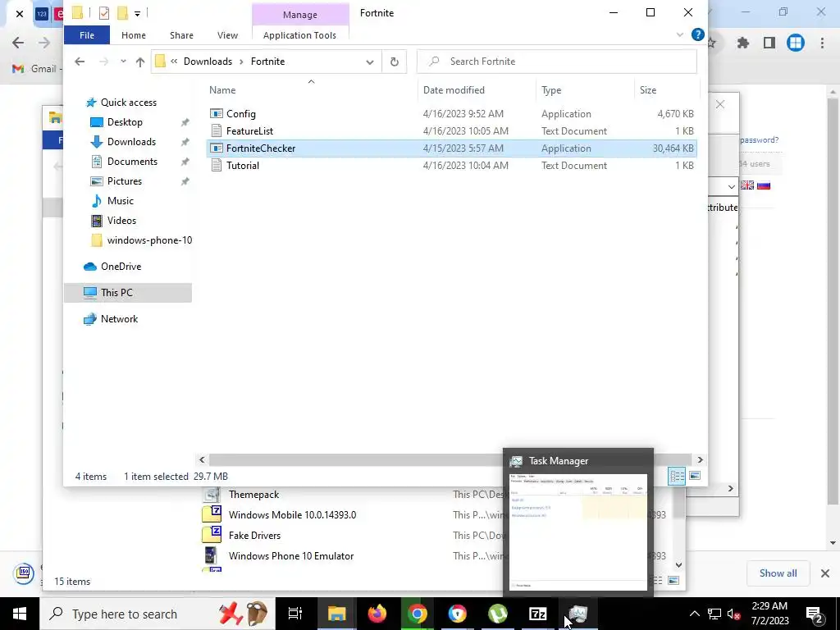
Task: Select the FeatureList text document
Action: [452, 130]
